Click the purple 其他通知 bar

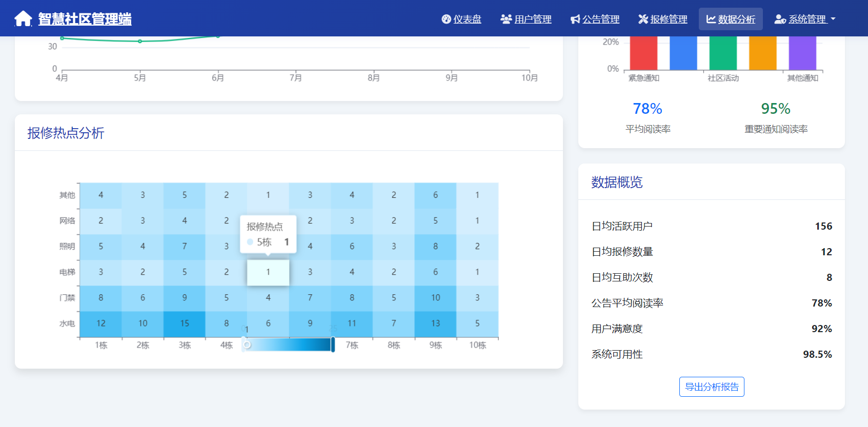click(x=802, y=53)
